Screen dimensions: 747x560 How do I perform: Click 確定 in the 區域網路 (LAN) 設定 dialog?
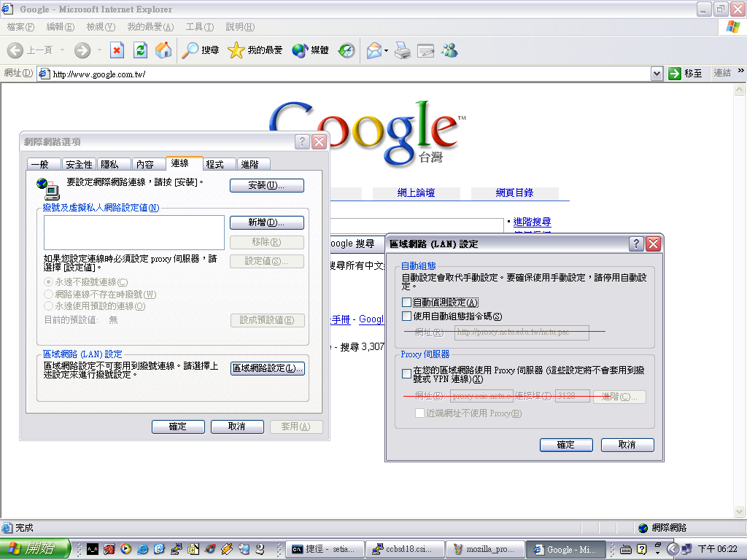(x=565, y=445)
